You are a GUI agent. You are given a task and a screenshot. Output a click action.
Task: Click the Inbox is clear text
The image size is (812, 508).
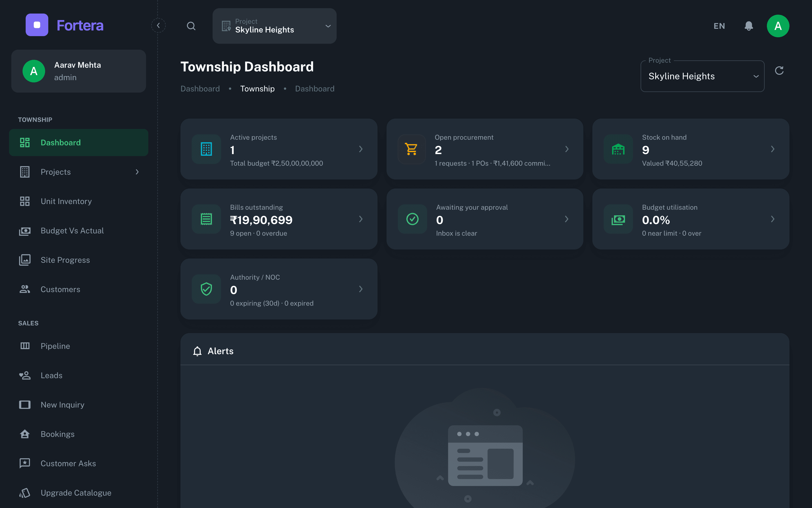(x=456, y=233)
